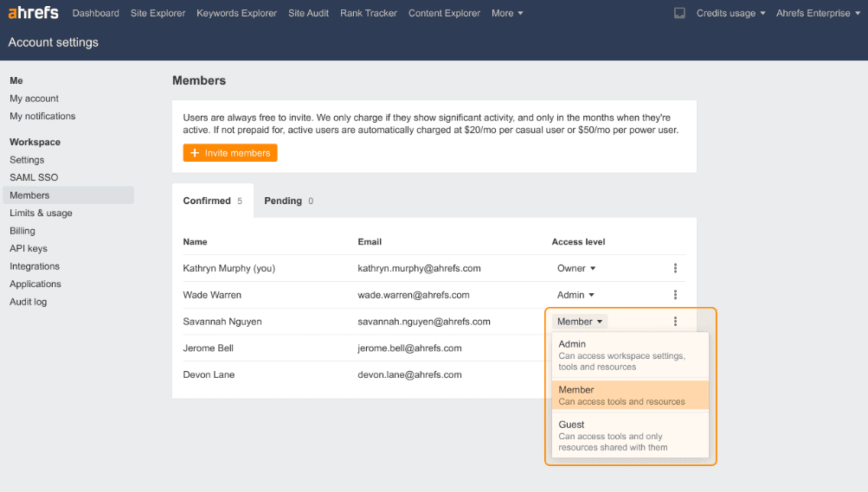868x492 pixels.
Task: Click email jerome.bell@ahrefs.com
Action: pyautogui.click(x=409, y=348)
